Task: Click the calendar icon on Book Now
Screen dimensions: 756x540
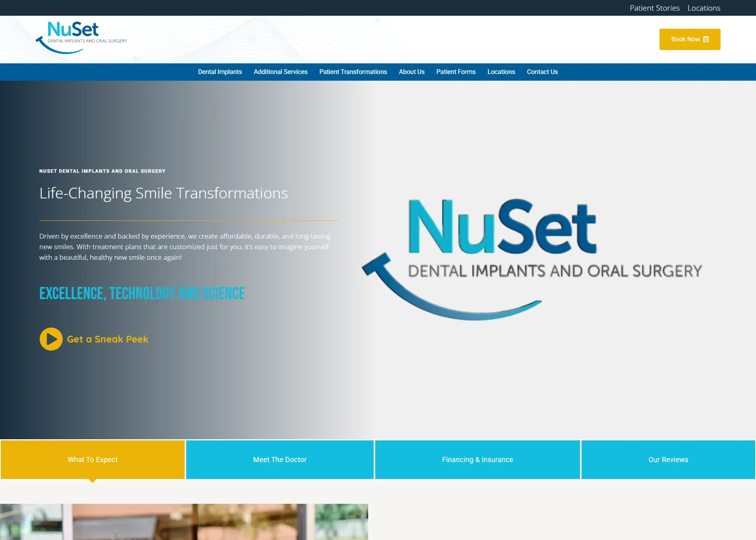Action: 706,39
